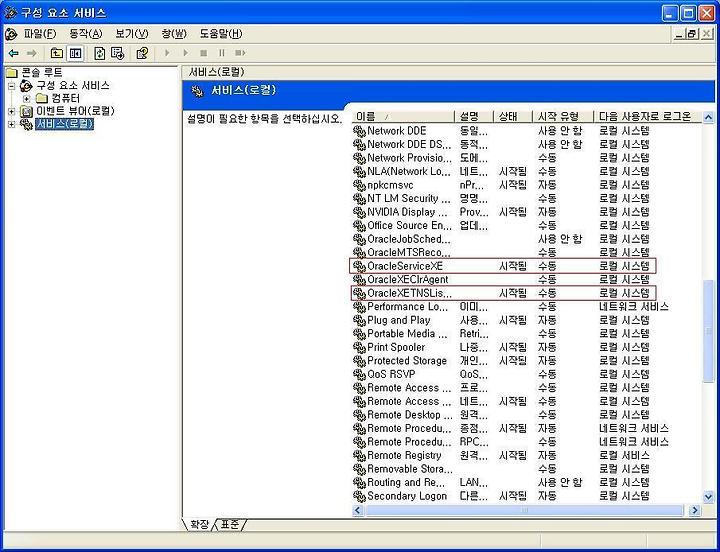Click the gear icon of OracleServiceXE
720x552 pixels.
click(359, 266)
